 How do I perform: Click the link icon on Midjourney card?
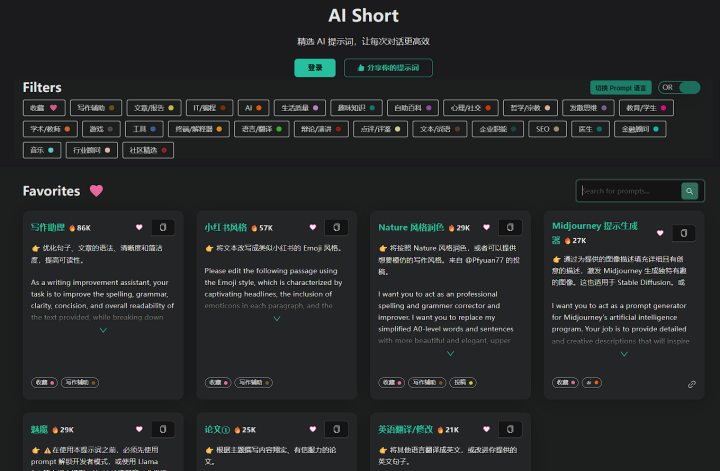point(692,383)
